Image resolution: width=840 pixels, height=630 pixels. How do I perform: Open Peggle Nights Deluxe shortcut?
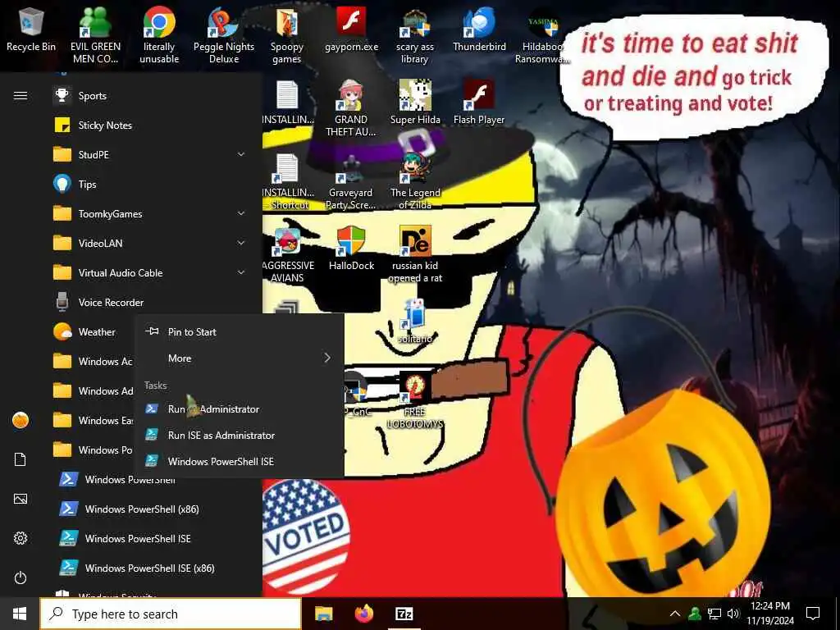tap(223, 35)
